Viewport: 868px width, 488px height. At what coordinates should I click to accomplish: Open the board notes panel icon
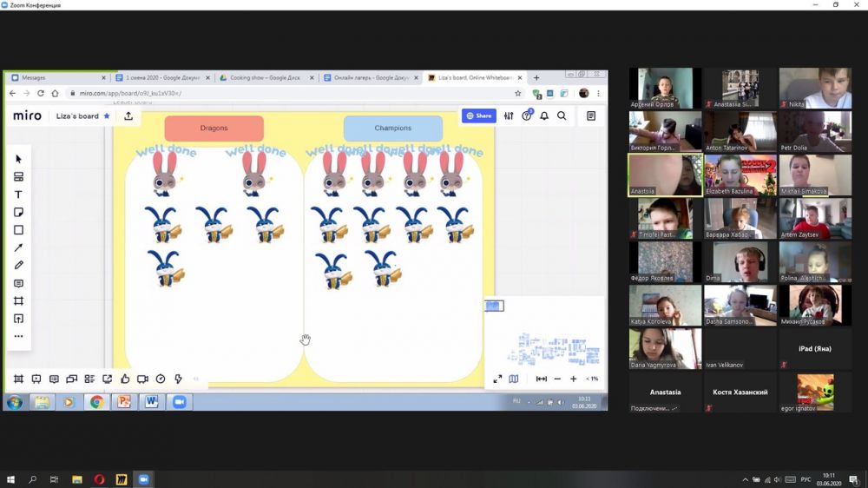[x=591, y=115]
